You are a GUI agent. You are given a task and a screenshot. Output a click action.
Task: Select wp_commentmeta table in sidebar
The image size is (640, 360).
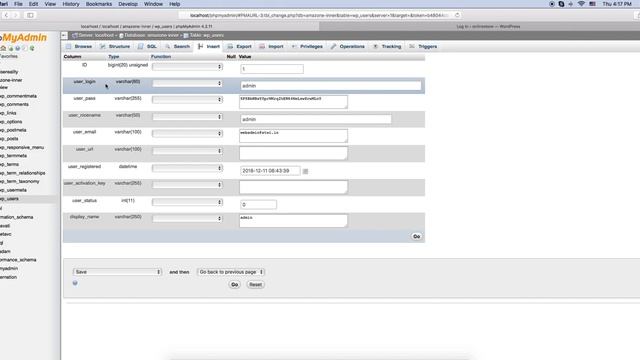point(18,96)
